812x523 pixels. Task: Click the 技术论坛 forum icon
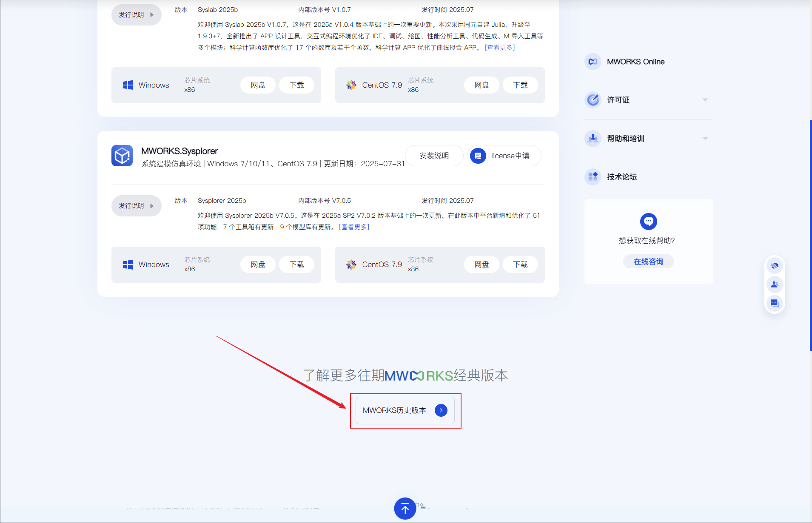point(593,176)
